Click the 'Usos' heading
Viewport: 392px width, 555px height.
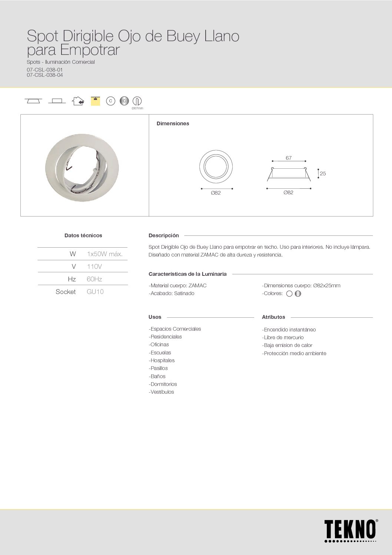coord(155,317)
